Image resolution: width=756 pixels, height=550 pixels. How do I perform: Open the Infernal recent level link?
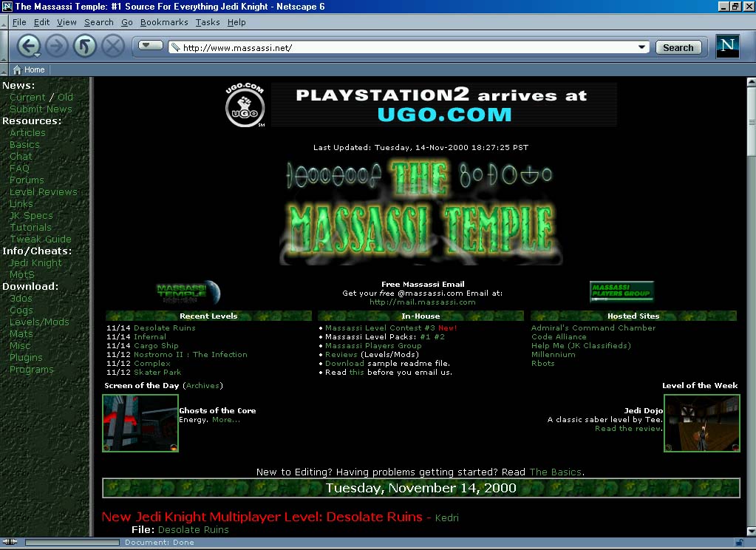point(149,337)
